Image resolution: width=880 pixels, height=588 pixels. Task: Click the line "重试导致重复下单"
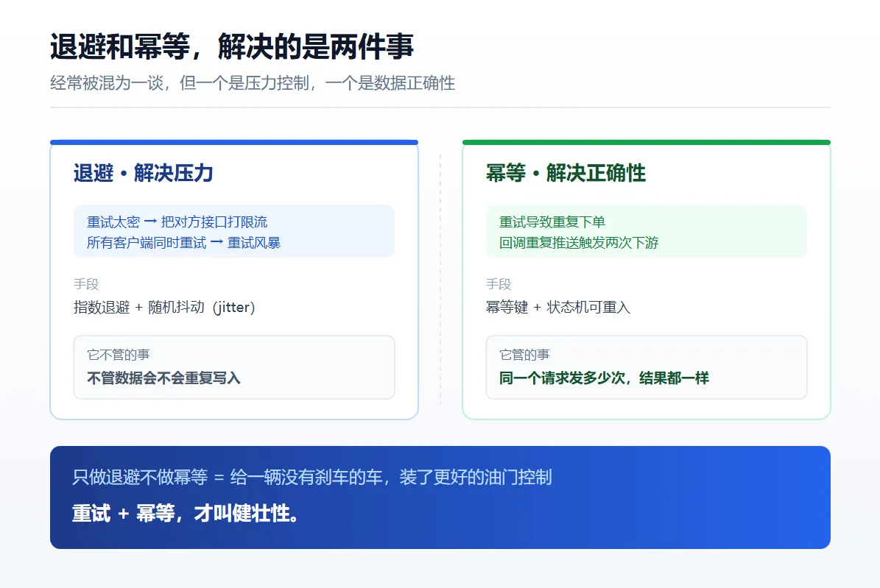[x=552, y=222]
